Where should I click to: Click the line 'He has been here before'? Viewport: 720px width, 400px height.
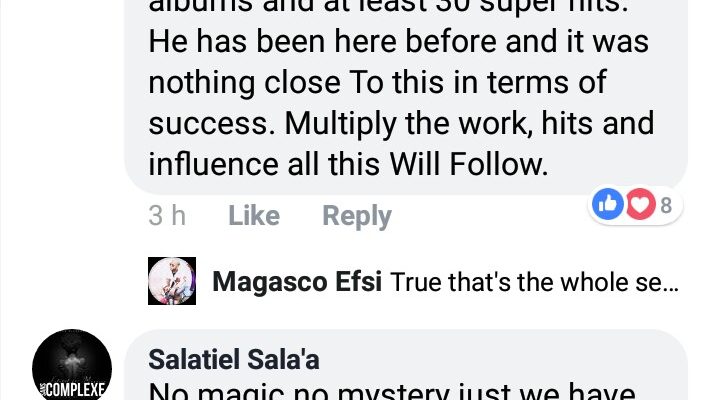[x=322, y=41]
